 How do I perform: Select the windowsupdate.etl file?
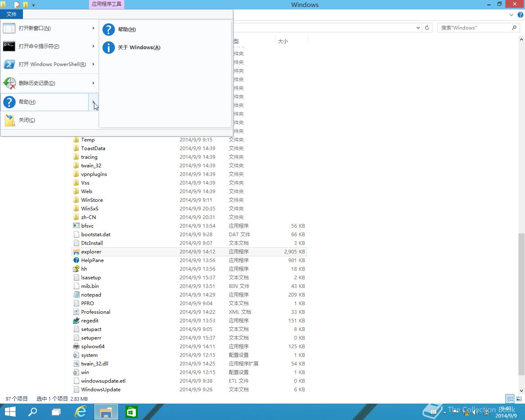(189, 381)
